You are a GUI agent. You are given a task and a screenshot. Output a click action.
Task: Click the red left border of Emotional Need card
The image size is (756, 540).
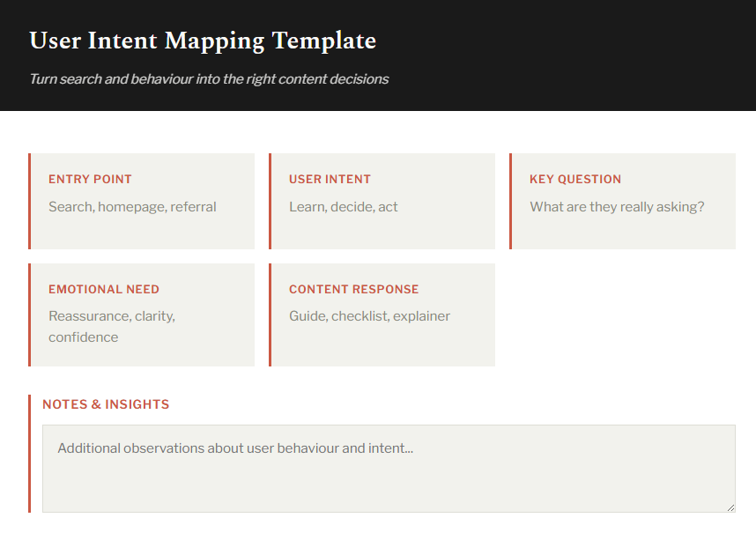click(29, 314)
